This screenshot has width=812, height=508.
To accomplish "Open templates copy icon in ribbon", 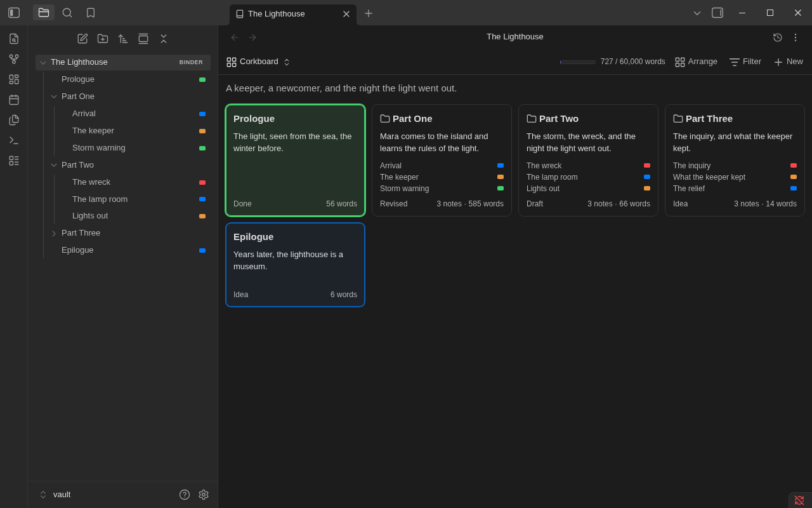I will [x=14, y=120].
